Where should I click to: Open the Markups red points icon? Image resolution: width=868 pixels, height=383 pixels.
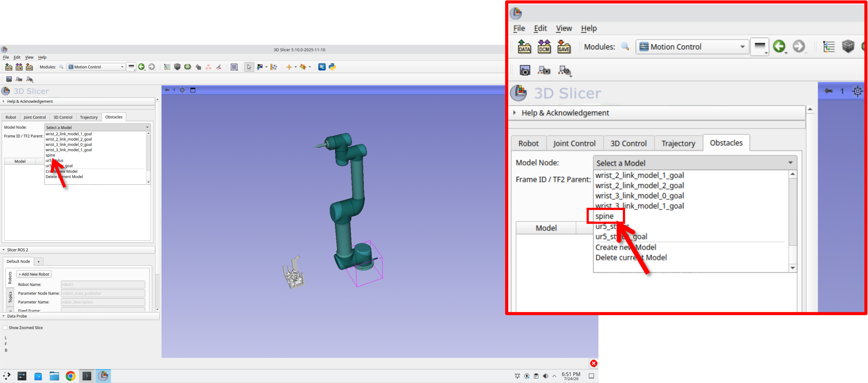(208, 67)
